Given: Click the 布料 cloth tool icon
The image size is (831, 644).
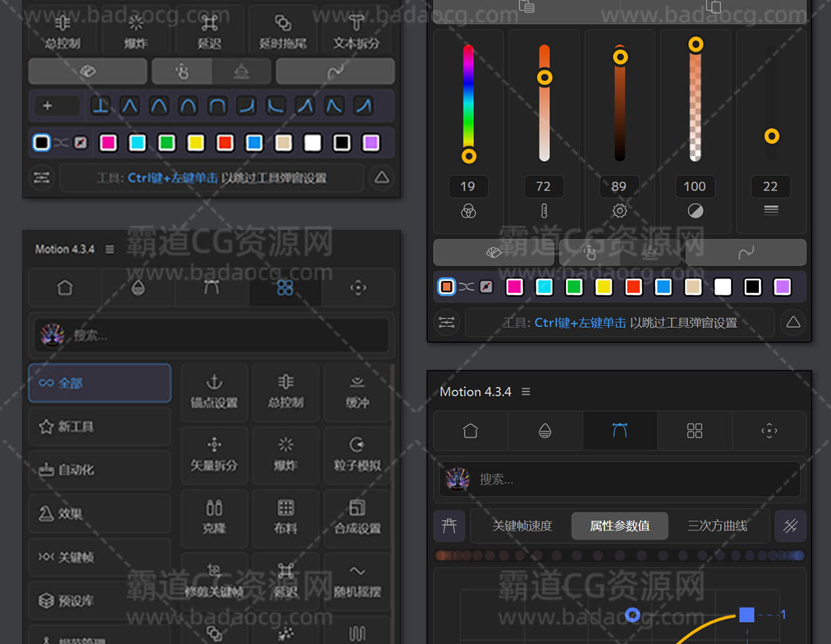Looking at the screenshot, I should (286, 516).
